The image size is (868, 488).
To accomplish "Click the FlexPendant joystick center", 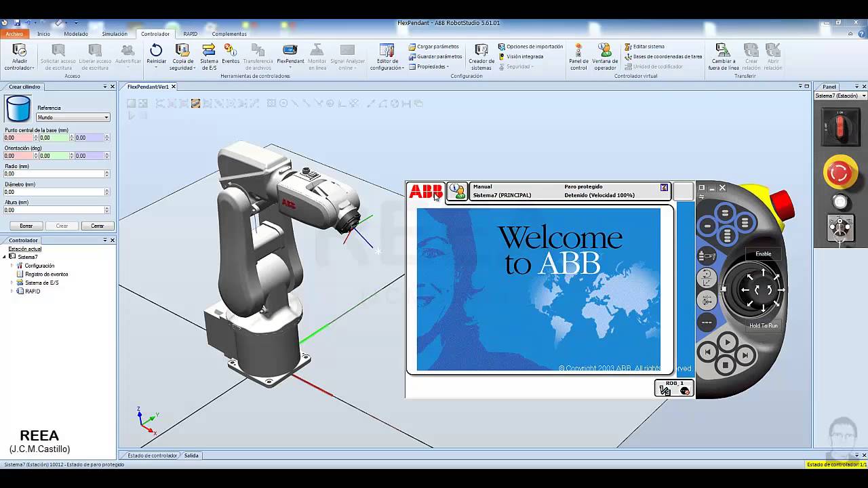I will 763,290.
